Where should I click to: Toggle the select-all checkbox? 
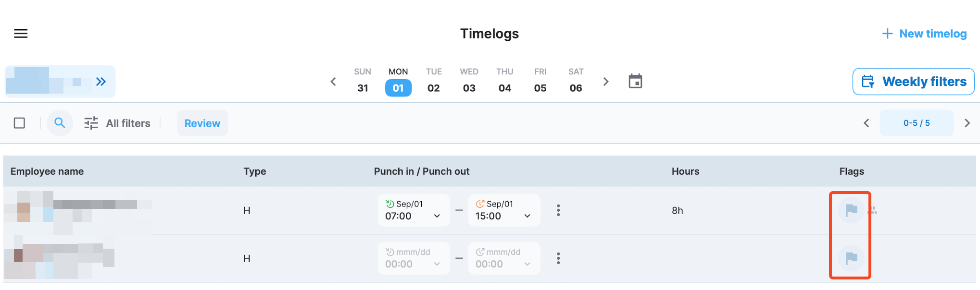pyautogui.click(x=20, y=123)
